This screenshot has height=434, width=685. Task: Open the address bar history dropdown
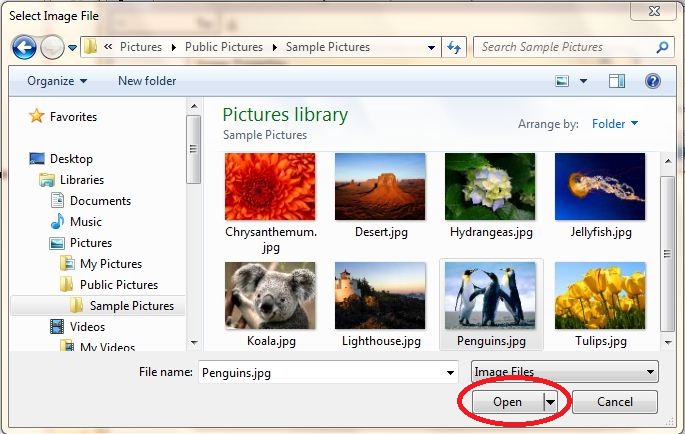[x=431, y=47]
